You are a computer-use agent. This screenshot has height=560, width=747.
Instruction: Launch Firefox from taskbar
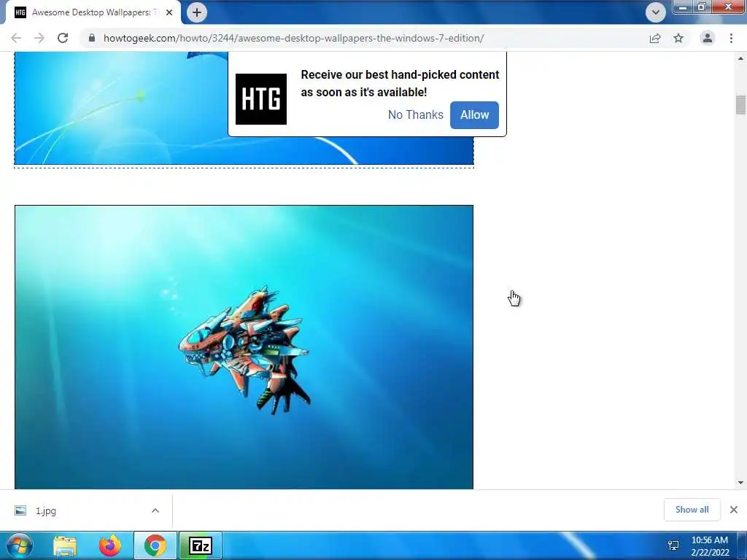110,545
